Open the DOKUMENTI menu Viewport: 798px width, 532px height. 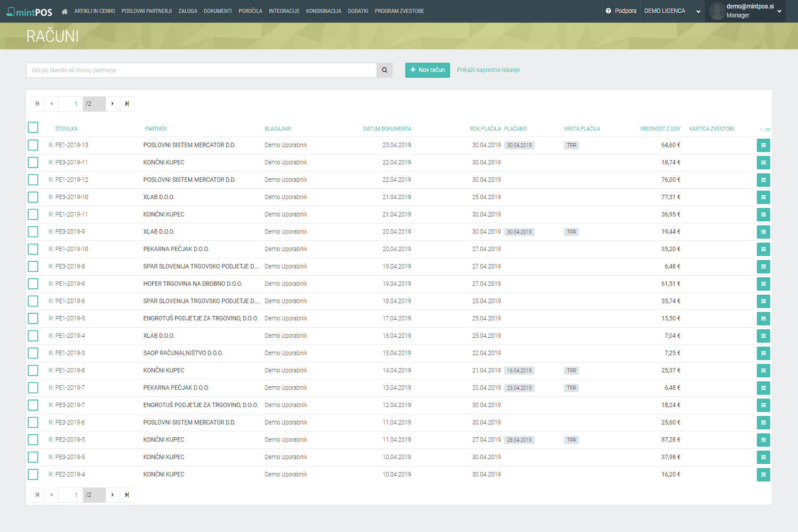tap(218, 11)
